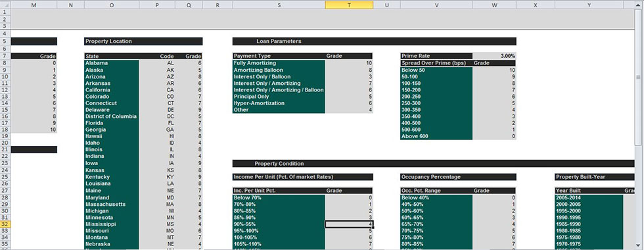Select the Interest Only / Balloon cell
644x250 pixels.
tap(279, 76)
